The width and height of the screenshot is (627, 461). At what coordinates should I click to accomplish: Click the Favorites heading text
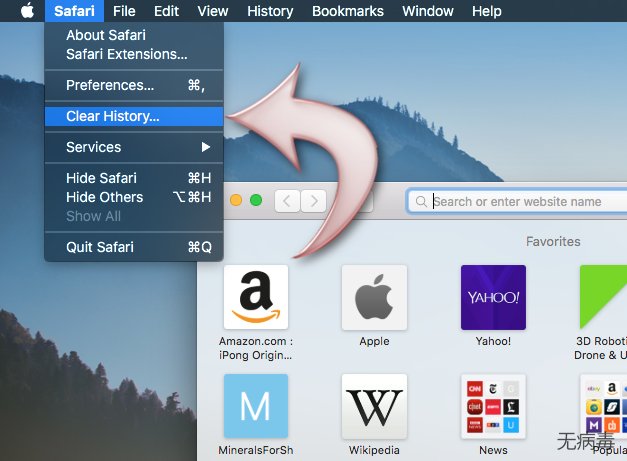pyautogui.click(x=553, y=241)
